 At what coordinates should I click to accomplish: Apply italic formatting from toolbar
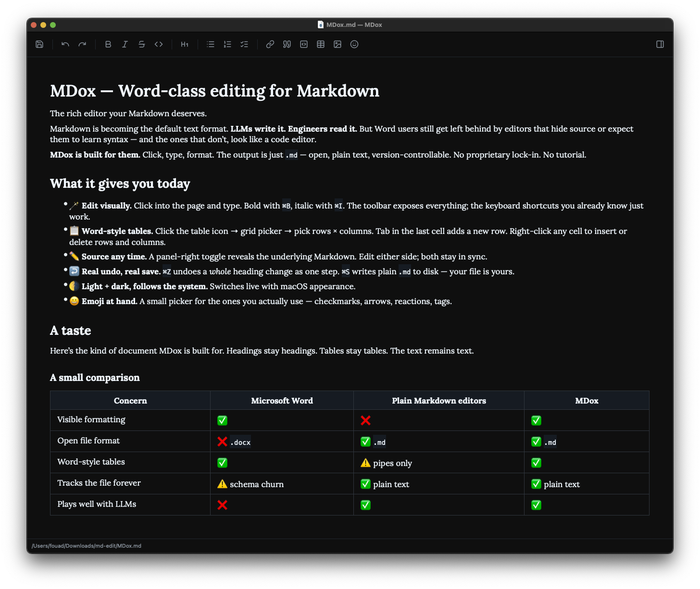tap(125, 44)
